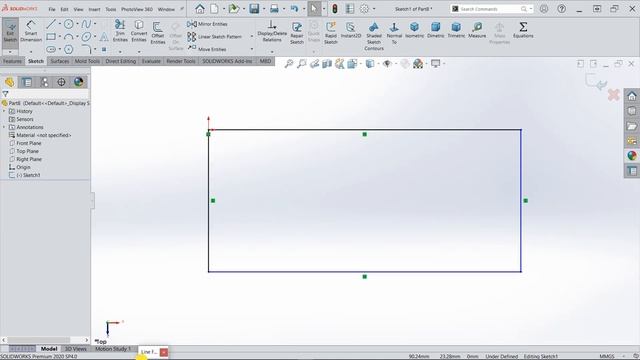Click the Save icon

coord(254,9)
